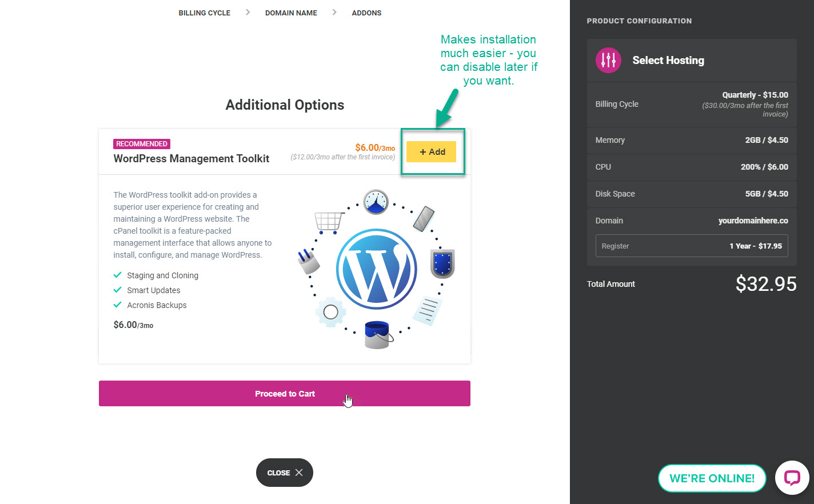Image resolution: width=814 pixels, height=504 pixels.
Task: Go to the Domain Name step
Action: coord(291,13)
